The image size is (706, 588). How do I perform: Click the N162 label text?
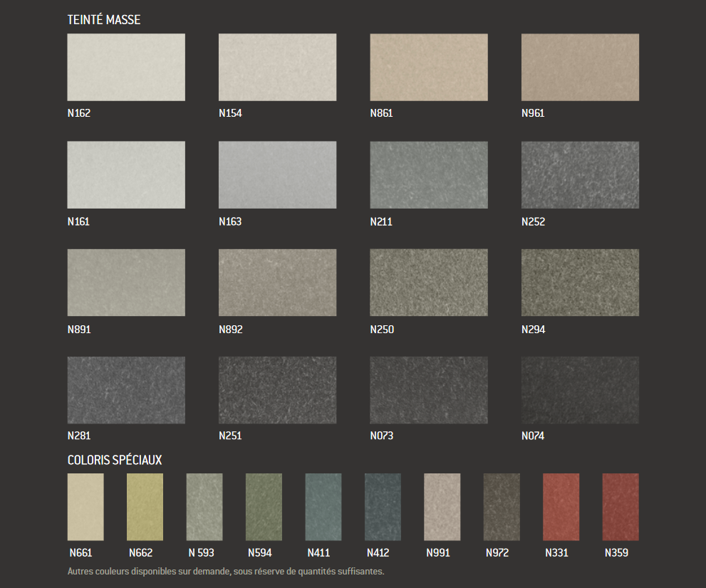(x=79, y=113)
